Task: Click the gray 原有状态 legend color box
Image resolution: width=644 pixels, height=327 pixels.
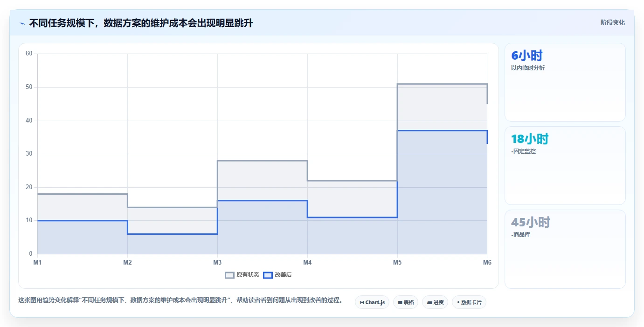Action: point(229,275)
